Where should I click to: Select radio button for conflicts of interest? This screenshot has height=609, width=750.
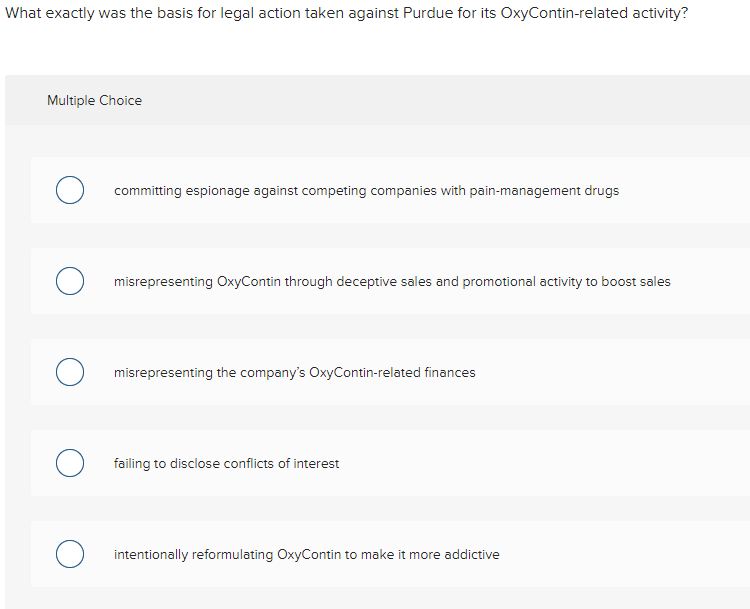[69, 463]
